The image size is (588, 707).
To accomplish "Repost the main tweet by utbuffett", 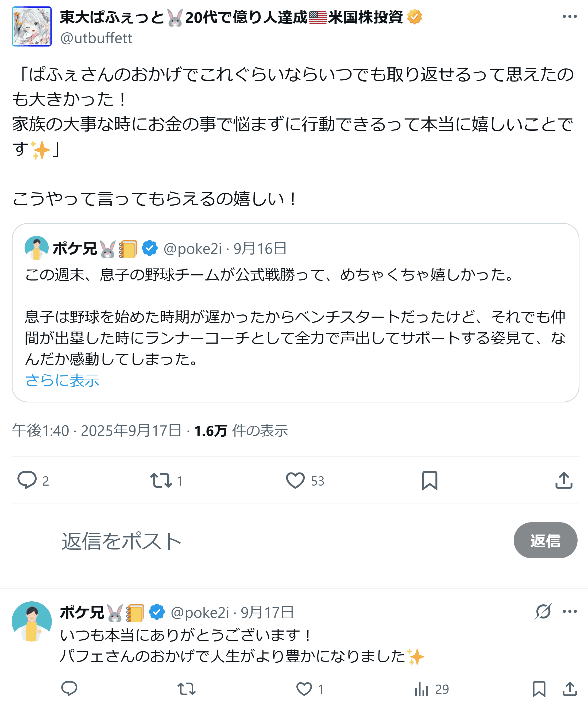I will [161, 481].
